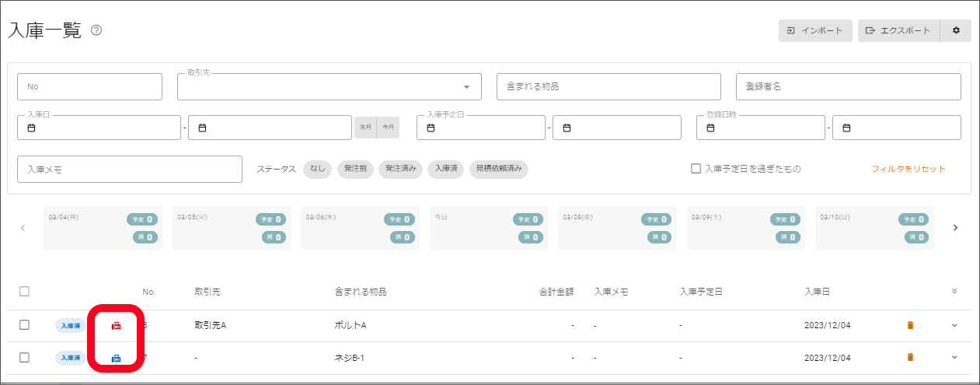Screen dimensions: 980x385
Task: Open the calendar for the 入庫日 start date
Action: pyautogui.click(x=32, y=128)
